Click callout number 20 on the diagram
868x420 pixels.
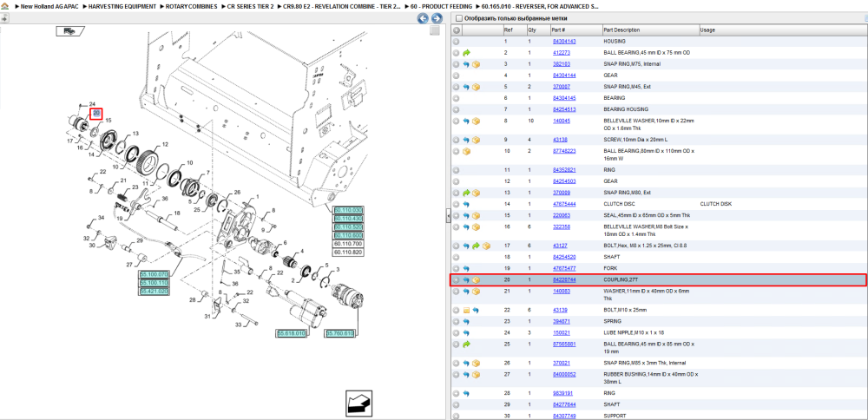[96, 114]
